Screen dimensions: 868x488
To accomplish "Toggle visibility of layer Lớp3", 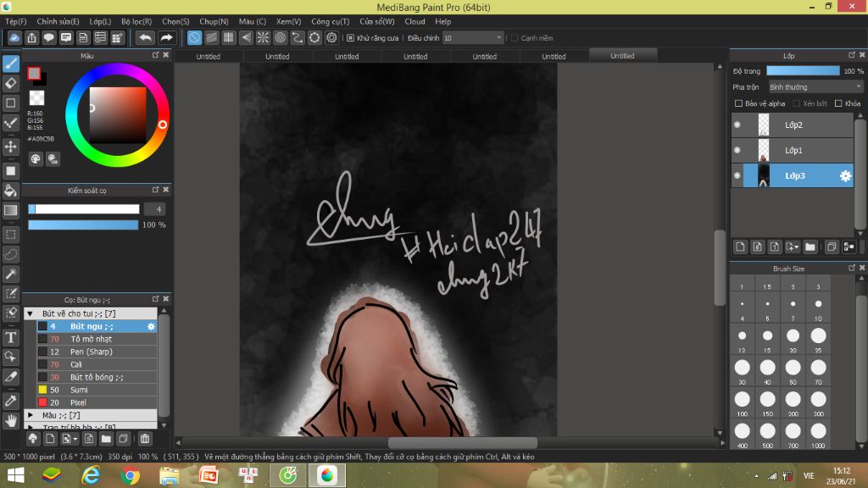I will click(x=737, y=176).
